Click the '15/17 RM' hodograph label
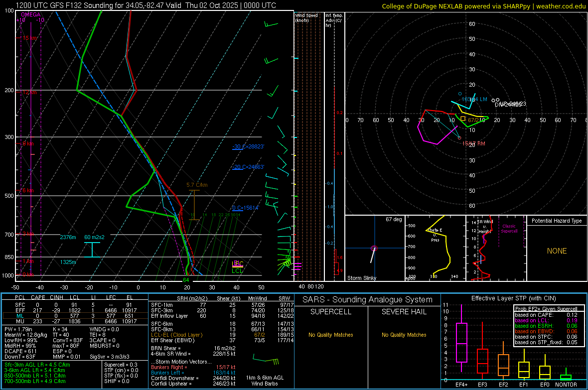Screen dimensions: 588x390 [473, 143]
